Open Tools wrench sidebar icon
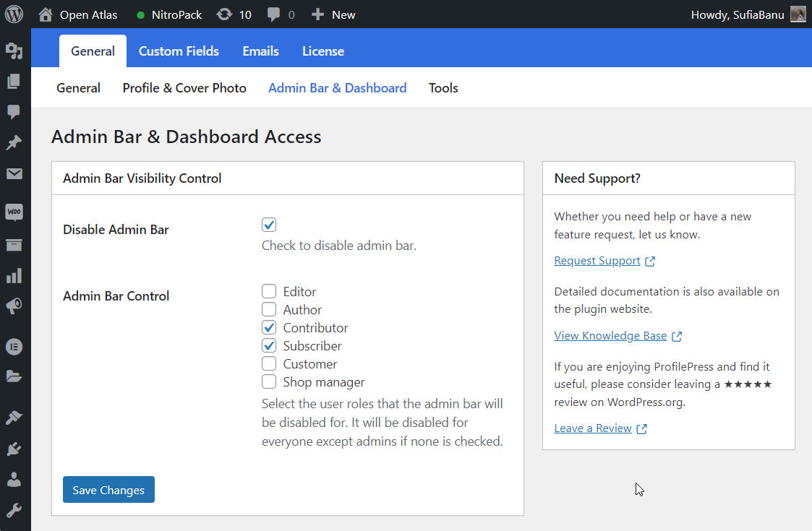This screenshot has width=812, height=531. [x=14, y=510]
